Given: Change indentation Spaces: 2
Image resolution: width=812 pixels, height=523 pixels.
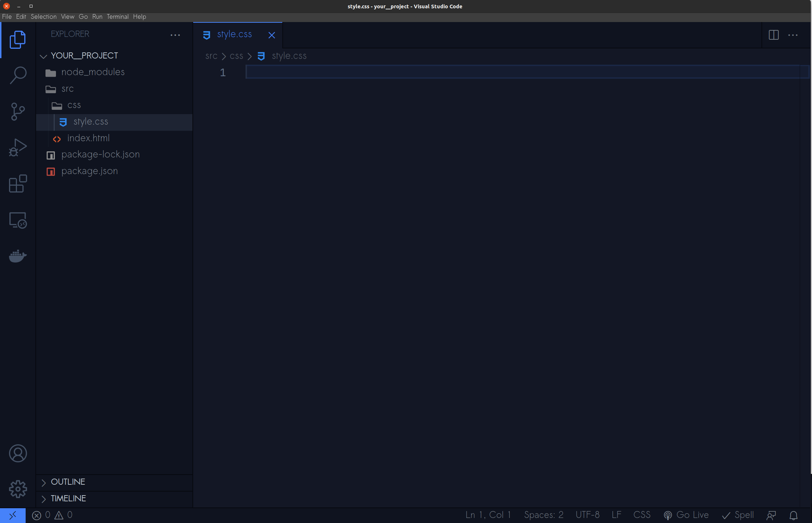Looking at the screenshot, I should [x=544, y=515].
